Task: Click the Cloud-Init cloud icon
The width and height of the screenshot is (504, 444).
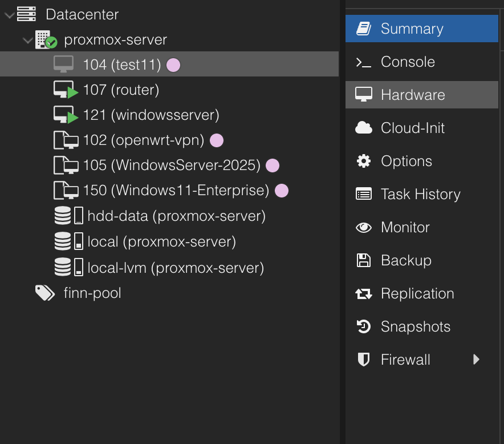Action: click(364, 128)
